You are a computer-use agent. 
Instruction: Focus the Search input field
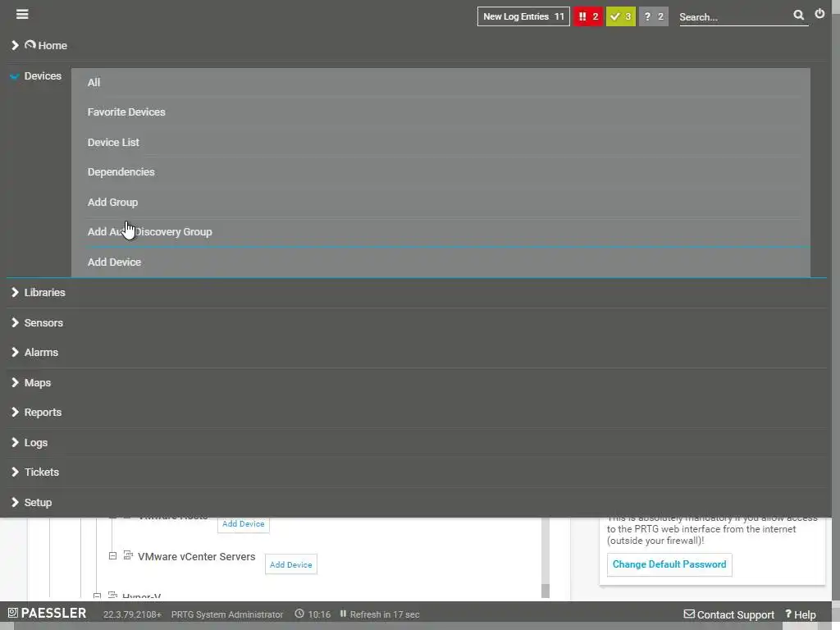pyautogui.click(x=735, y=17)
